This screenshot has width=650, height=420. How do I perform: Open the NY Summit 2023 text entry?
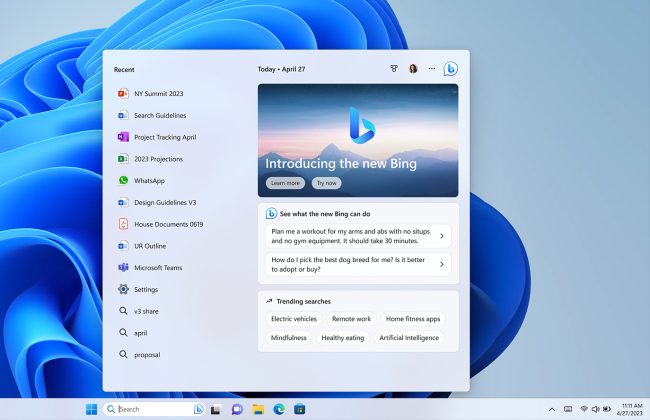point(158,93)
